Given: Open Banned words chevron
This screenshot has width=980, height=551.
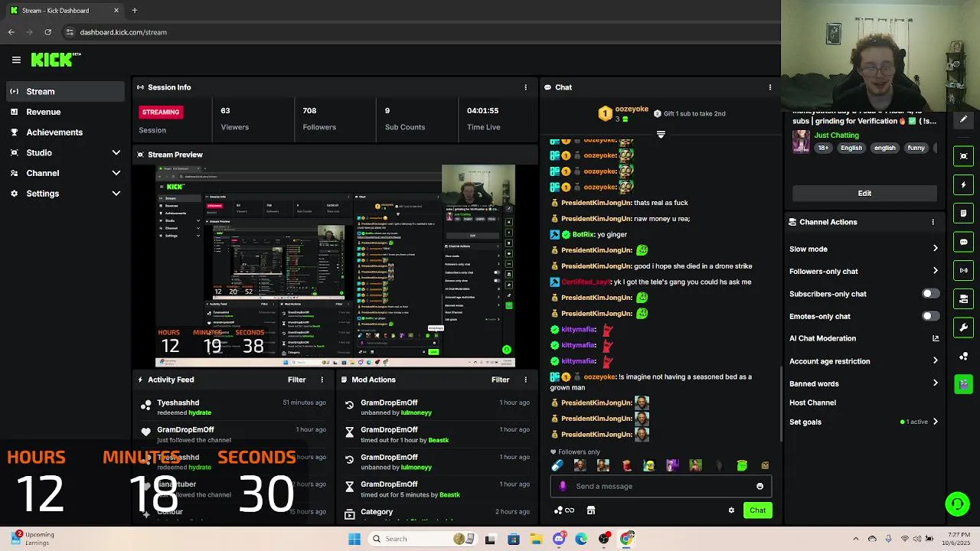Looking at the screenshot, I should click(935, 383).
